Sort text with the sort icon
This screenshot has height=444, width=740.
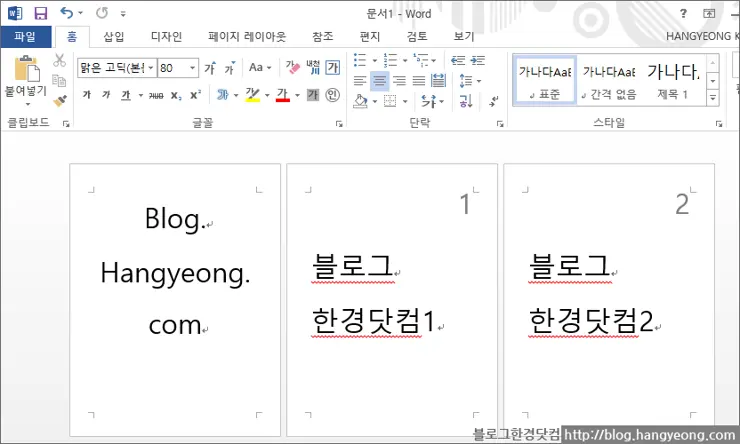[465, 101]
